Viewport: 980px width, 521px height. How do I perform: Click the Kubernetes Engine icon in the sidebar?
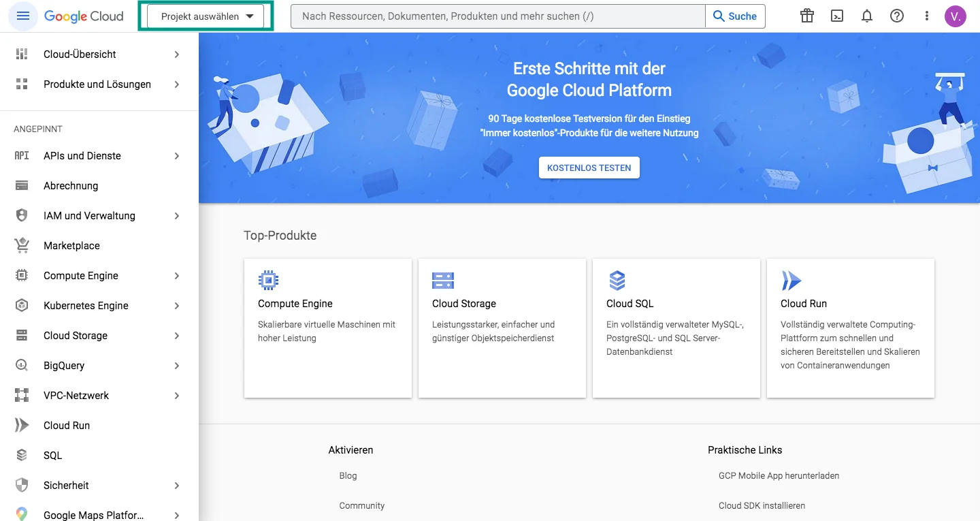[x=21, y=305]
